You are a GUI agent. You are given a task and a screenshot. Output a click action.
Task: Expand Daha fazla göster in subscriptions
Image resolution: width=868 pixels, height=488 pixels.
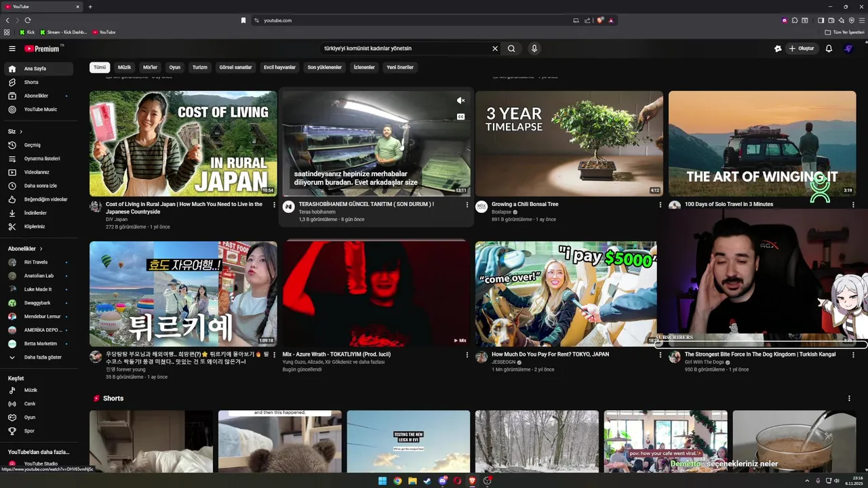38,357
